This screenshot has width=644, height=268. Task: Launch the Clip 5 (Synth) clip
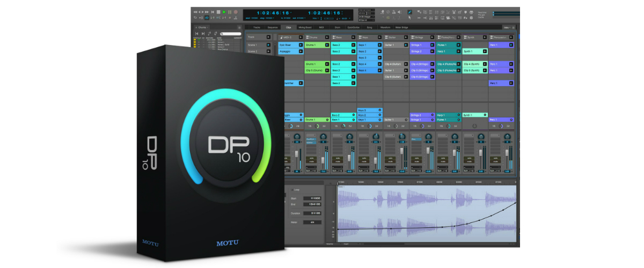pyautogui.click(x=485, y=70)
